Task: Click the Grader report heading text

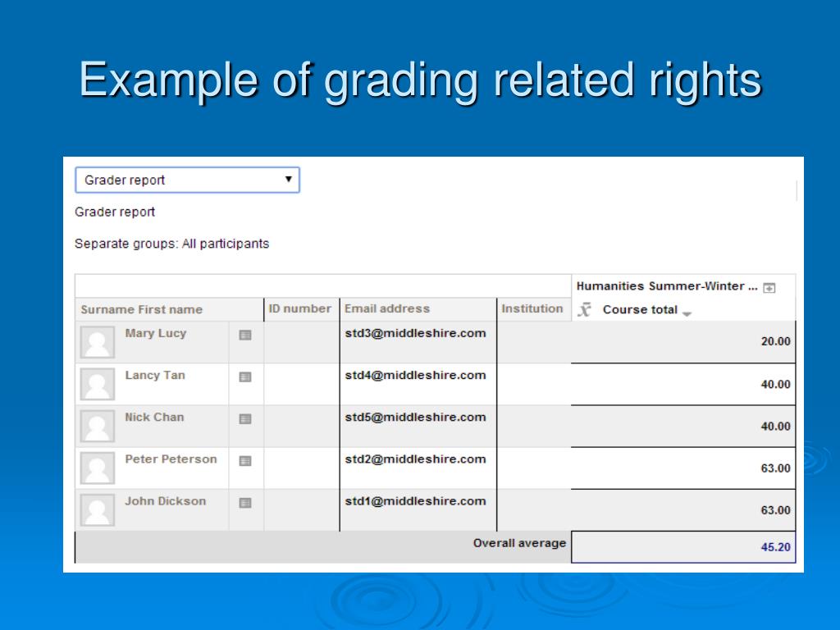Action: pyautogui.click(x=115, y=212)
